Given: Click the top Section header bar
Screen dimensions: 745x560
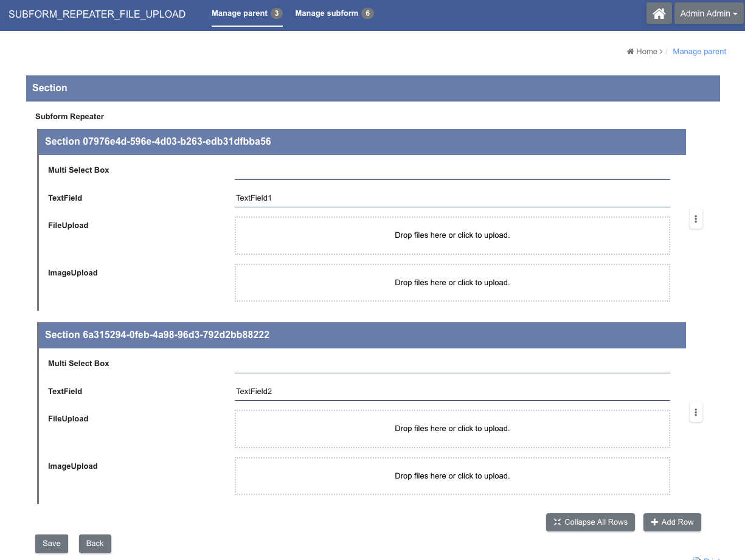Looking at the screenshot, I should click(x=373, y=88).
